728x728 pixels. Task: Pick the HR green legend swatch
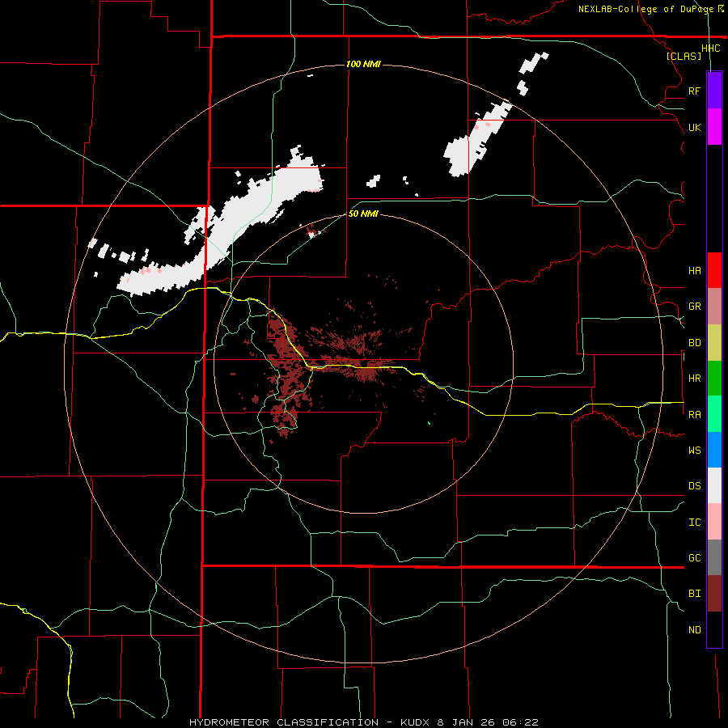[x=714, y=379]
